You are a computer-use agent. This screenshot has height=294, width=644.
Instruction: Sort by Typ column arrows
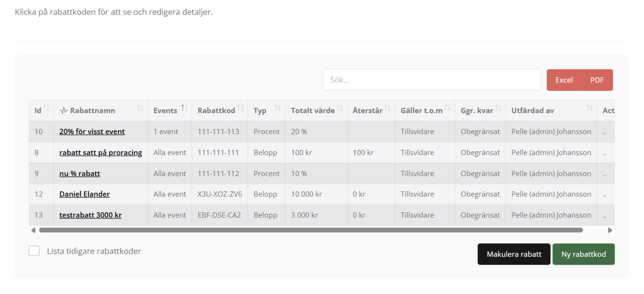(x=278, y=108)
